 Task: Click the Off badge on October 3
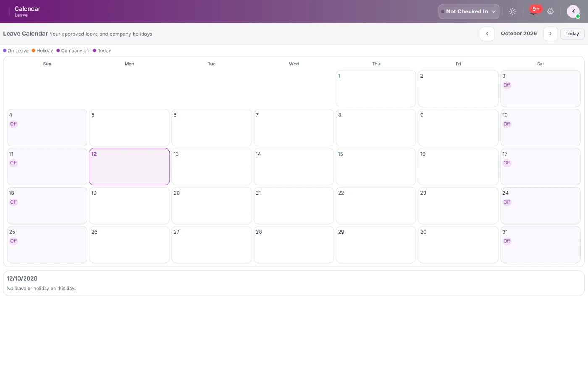507,85
